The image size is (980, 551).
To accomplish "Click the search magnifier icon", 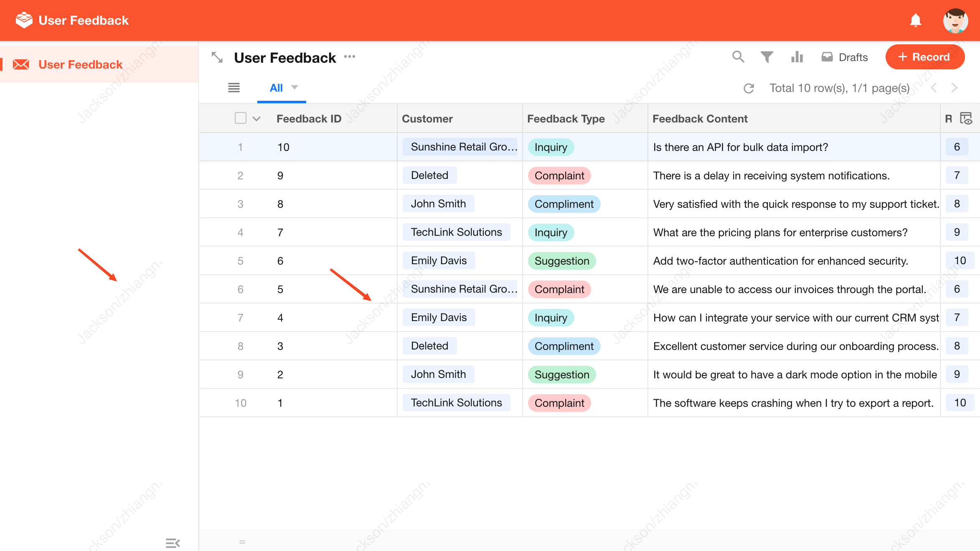I will click(738, 57).
